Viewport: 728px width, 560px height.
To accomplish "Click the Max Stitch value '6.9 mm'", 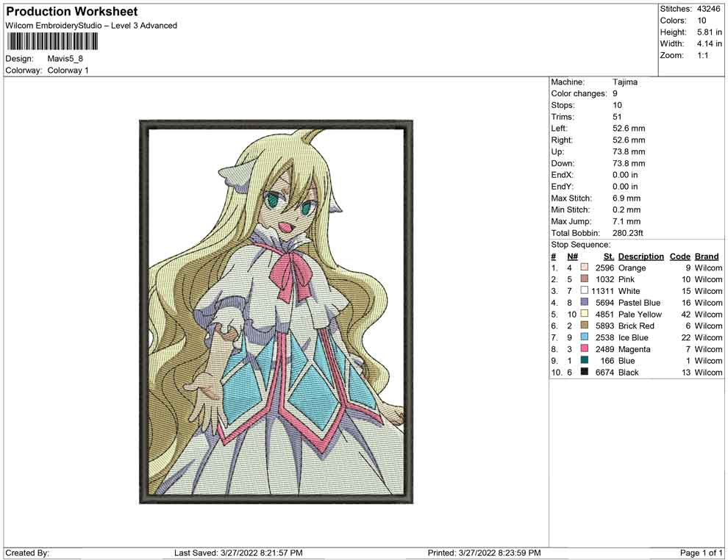I will pos(627,198).
